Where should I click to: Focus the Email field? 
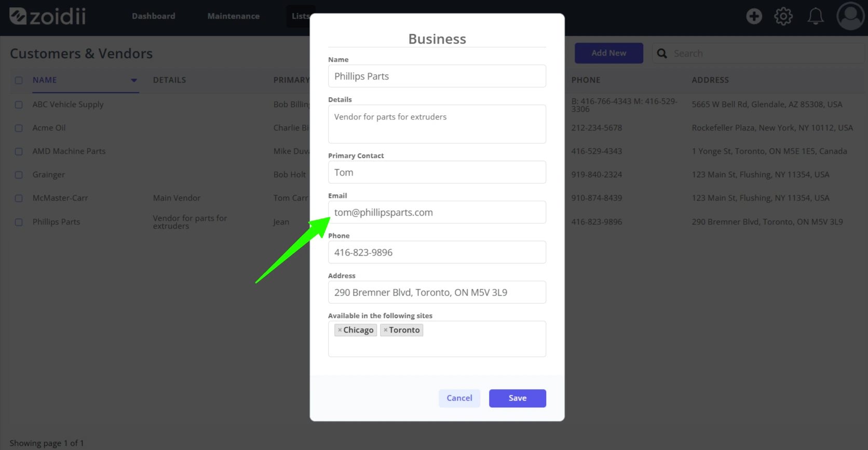tap(437, 212)
